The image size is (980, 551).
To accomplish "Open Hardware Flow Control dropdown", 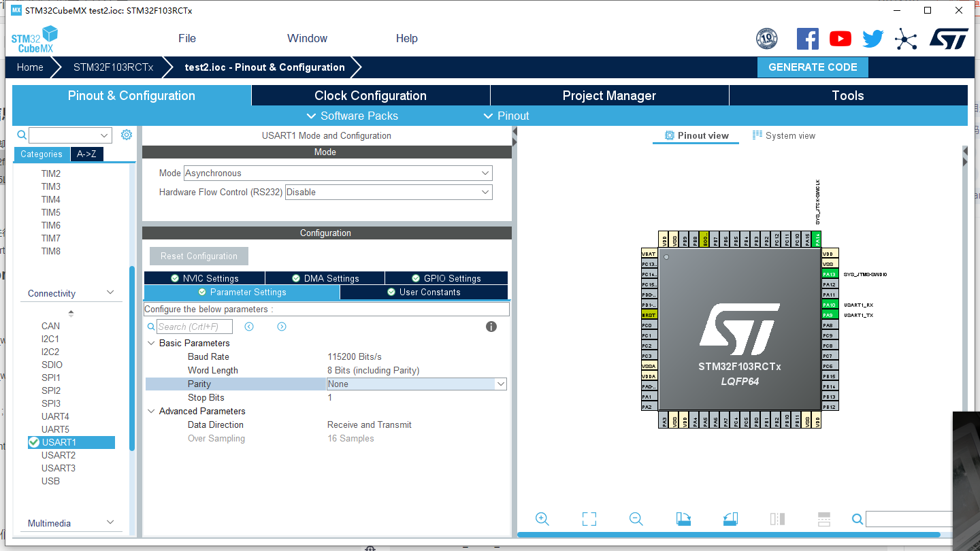I will (x=389, y=193).
